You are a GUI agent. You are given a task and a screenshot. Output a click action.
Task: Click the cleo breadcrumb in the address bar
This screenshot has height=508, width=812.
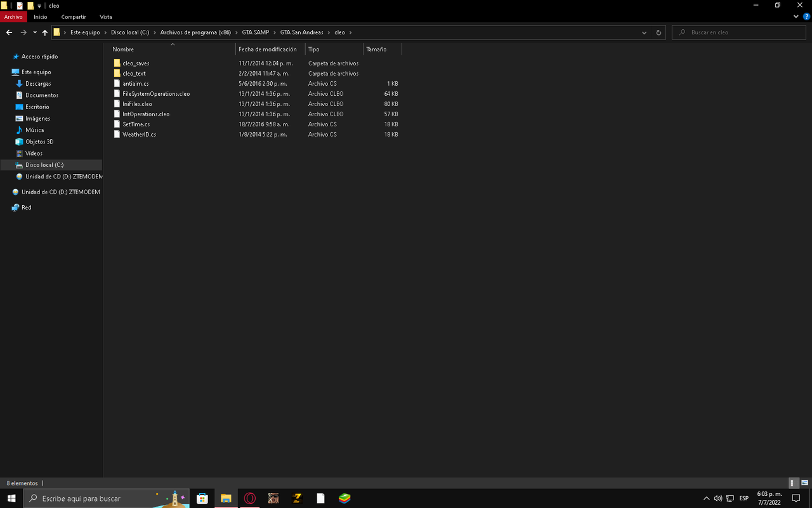click(x=340, y=32)
